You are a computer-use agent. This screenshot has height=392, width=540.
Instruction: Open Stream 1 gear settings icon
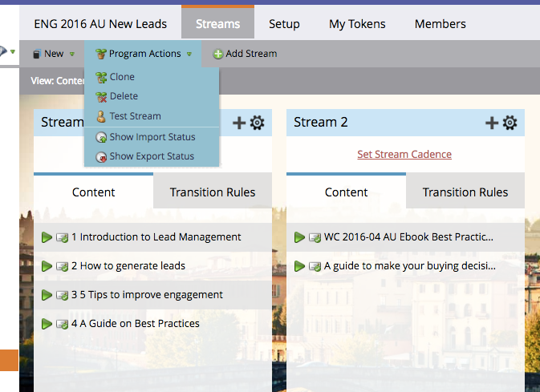tap(257, 123)
